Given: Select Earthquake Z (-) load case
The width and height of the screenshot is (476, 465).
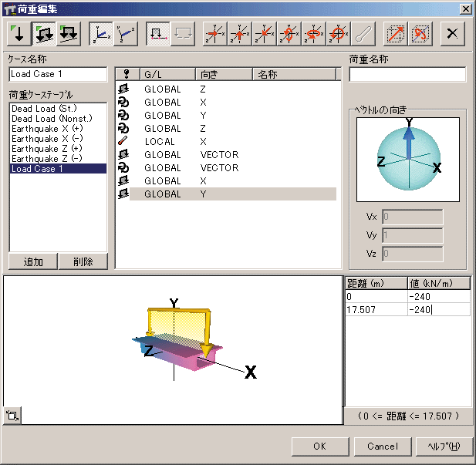Looking at the screenshot, I should [59, 158].
